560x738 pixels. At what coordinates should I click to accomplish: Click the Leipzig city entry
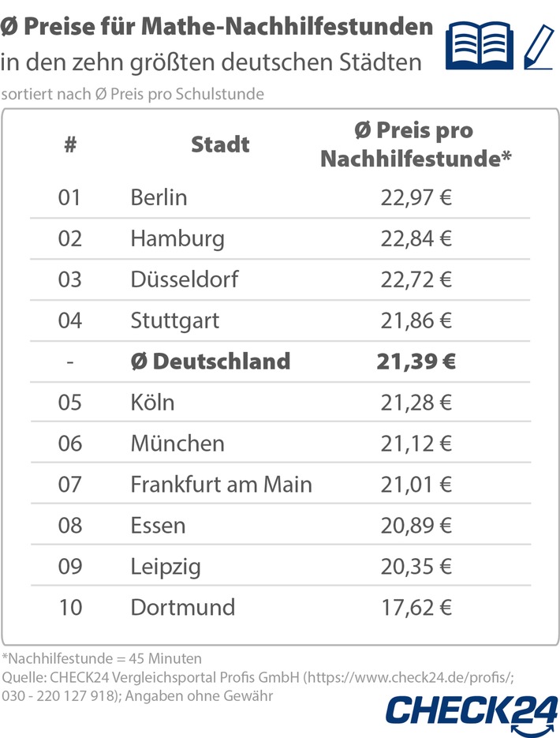[165, 566]
